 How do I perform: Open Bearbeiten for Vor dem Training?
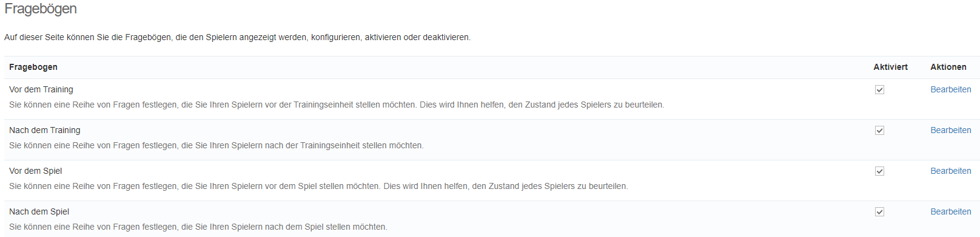click(x=951, y=89)
